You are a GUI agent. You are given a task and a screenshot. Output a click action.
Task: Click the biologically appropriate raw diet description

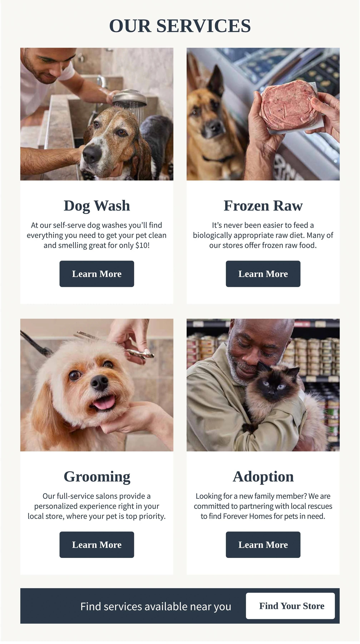point(263,235)
